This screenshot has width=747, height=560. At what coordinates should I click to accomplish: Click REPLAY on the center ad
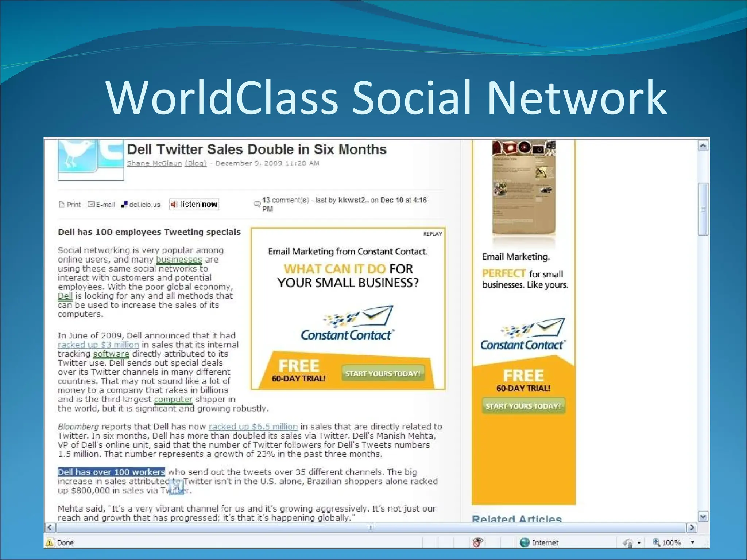433,234
